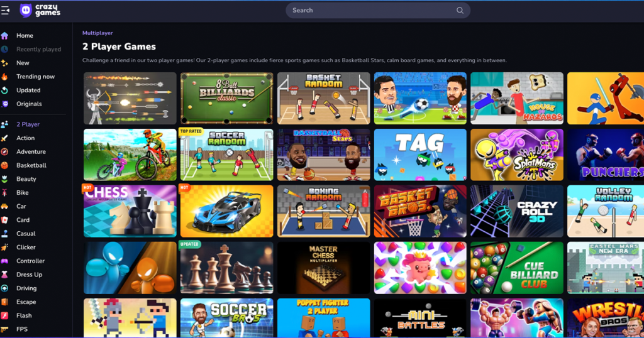Image resolution: width=644 pixels, height=338 pixels.
Task: Click the Casual category icon
Action: click(4, 234)
